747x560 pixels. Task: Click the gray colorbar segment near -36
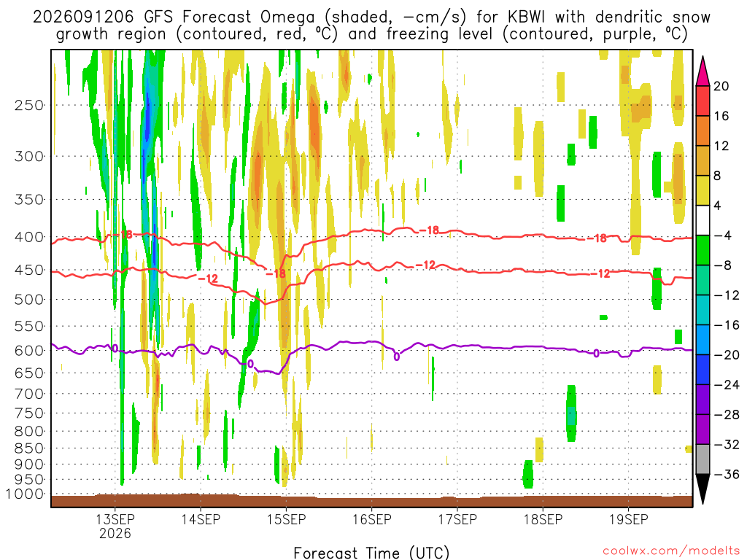click(703, 459)
